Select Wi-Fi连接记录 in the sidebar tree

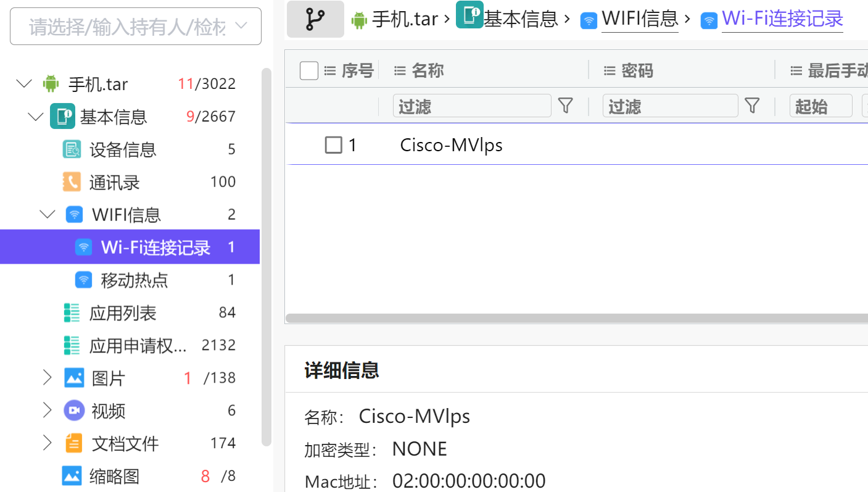pos(155,248)
